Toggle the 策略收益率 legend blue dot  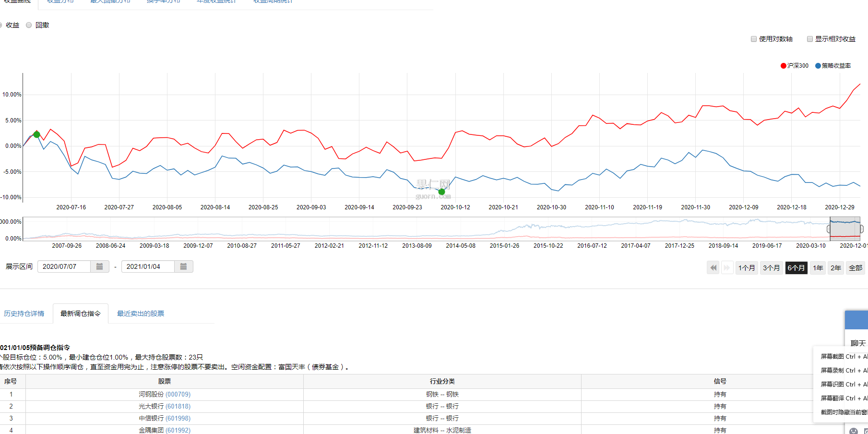[x=818, y=66]
